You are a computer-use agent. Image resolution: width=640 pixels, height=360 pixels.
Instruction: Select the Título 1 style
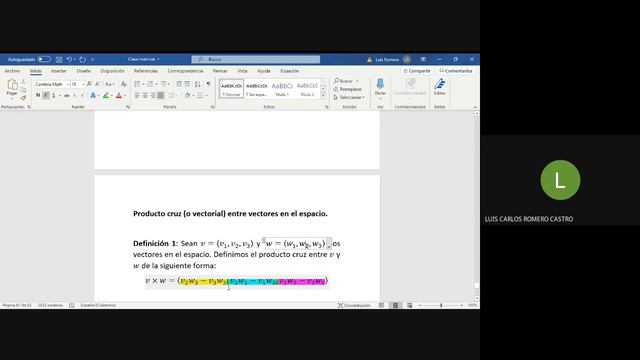coord(282,89)
